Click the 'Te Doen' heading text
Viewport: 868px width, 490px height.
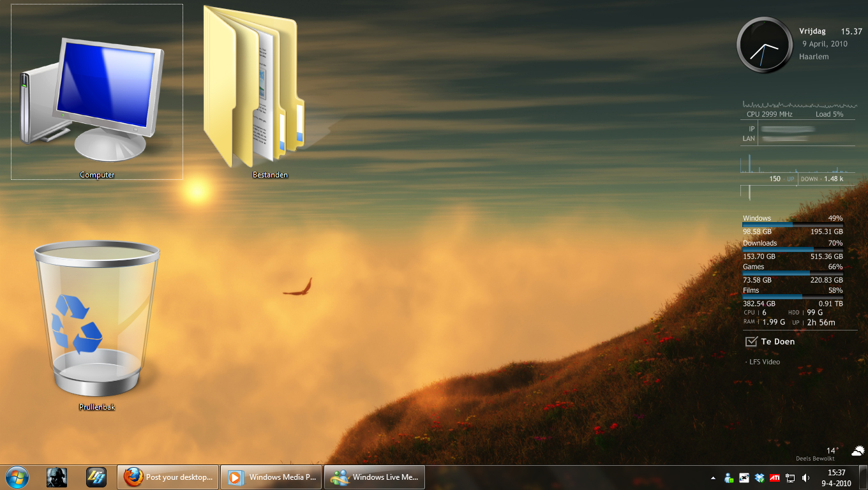tap(778, 342)
